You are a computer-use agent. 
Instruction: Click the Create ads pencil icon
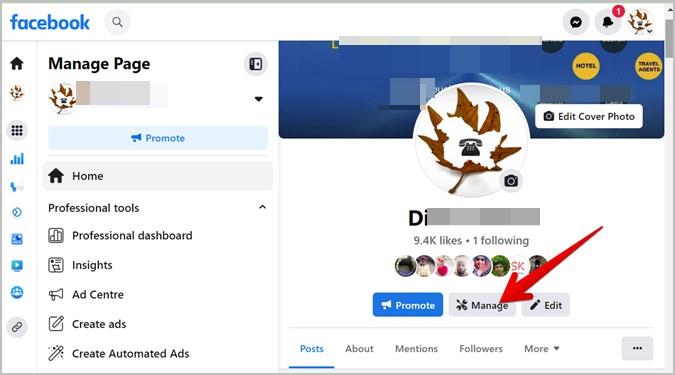tap(56, 324)
